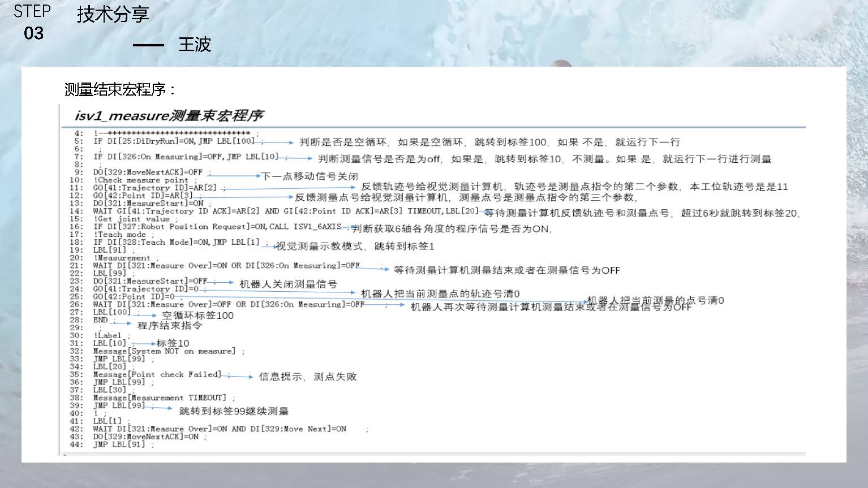Click the line "IF DI[327:Robot Position Request]=ON,CALL ISV1_6AXIS"
Viewport: 868px width, 488px height.
[x=217, y=227]
